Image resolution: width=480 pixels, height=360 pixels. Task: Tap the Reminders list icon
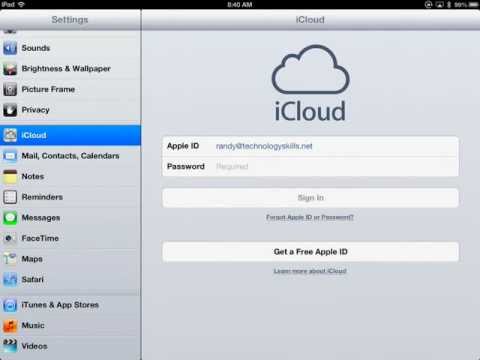pos(10,197)
